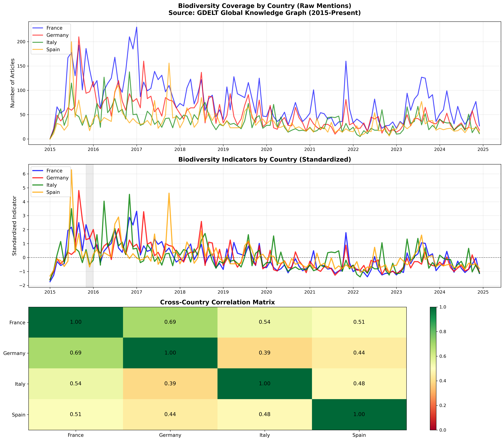
Task: Click the Italy–Italy 1.00 diagonal cell
Action: pyautogui.click(x=265, y=384)
